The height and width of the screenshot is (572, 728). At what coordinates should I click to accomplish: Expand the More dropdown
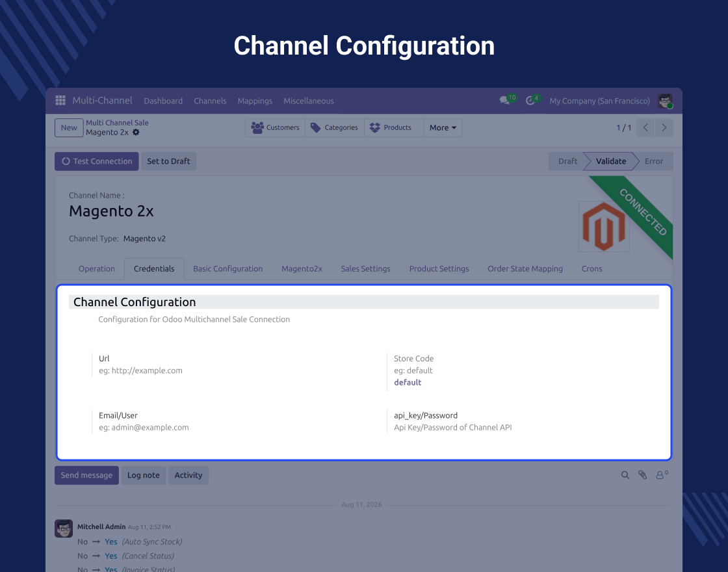(443, 127)
